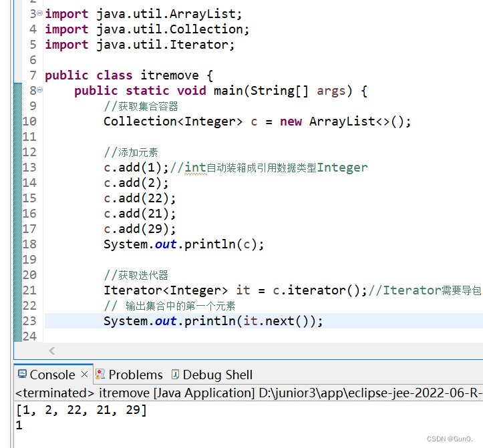
Task: Collapse the main method fold marker on line 8
Action: click(x=39, y=90)
